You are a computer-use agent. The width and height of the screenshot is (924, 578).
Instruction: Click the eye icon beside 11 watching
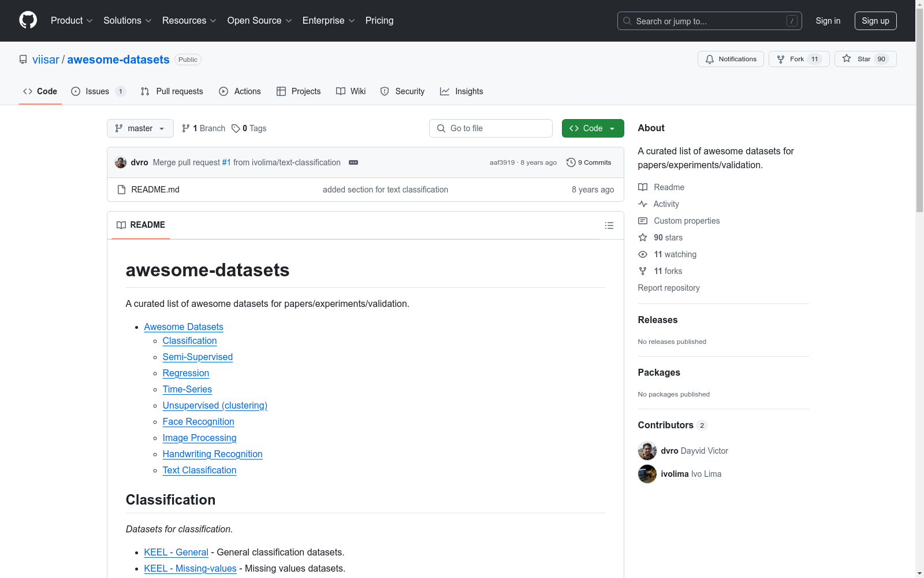click(643, 254)
